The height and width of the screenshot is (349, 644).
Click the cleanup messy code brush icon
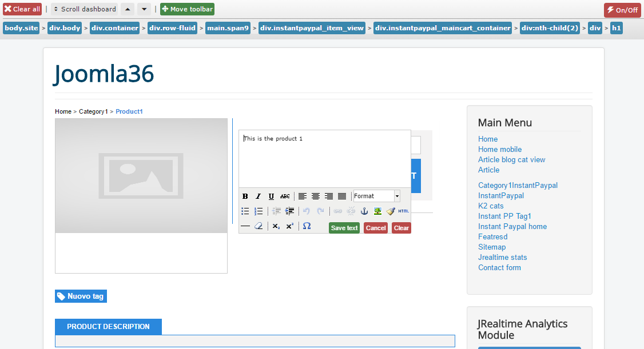[x=391, y=211]
